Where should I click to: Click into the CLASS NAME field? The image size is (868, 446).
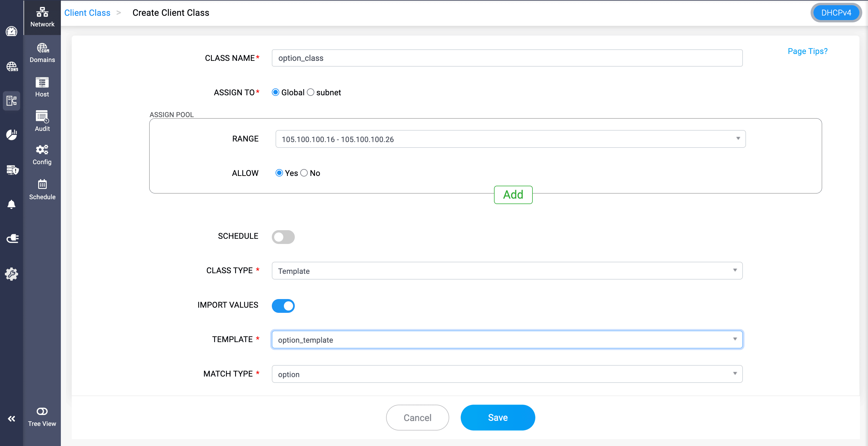point(507,58)
